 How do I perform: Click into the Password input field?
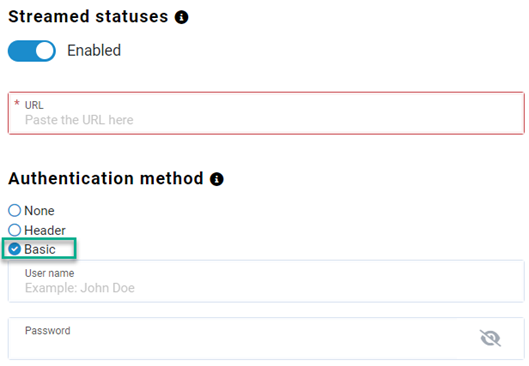(x=266, y=338)
